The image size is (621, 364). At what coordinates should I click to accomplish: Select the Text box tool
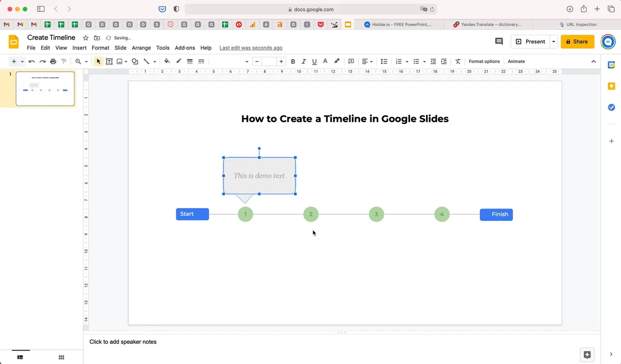click(x=109, y=62)
